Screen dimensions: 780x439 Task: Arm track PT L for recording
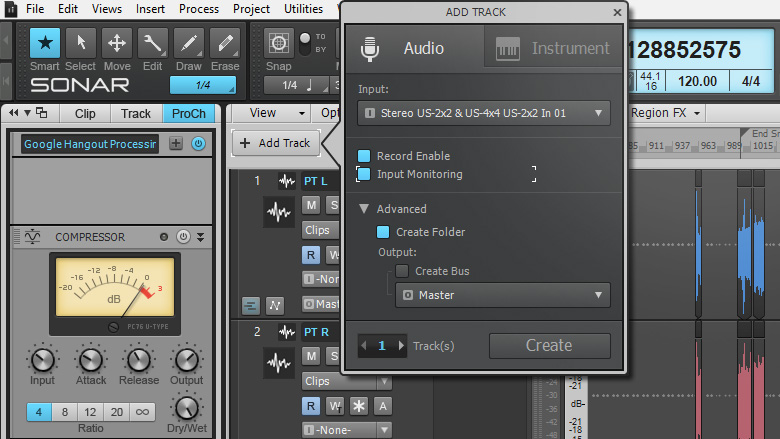coord(311,256)
